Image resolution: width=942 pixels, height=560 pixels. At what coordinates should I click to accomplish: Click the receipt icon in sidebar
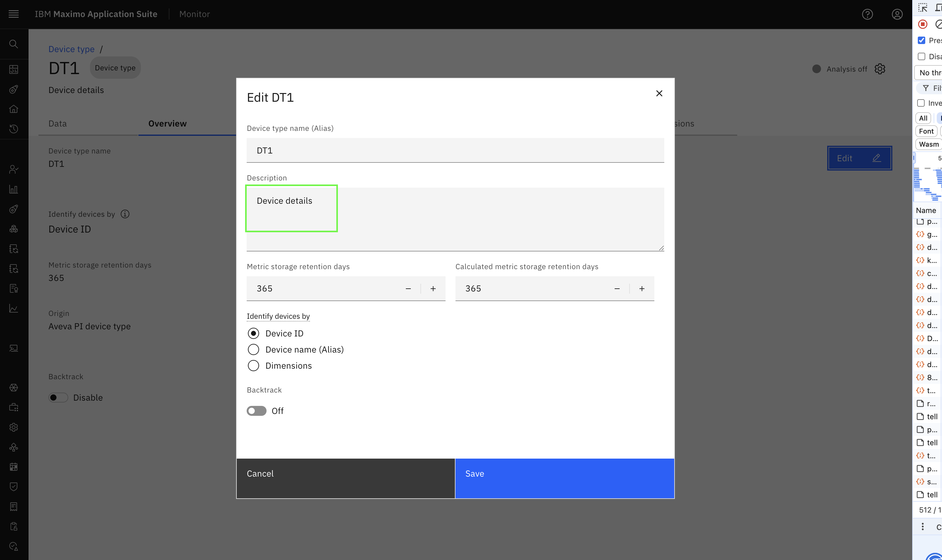(14, 507)
